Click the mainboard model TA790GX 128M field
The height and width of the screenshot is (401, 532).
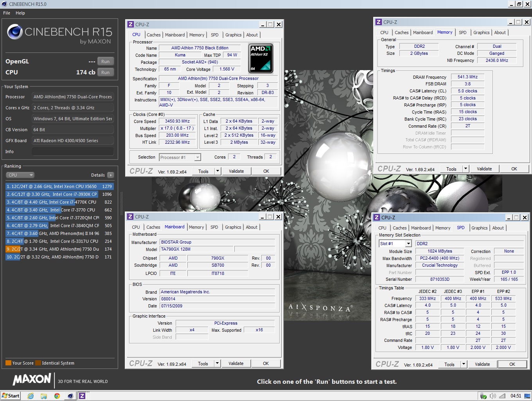(x=196, y=249)
